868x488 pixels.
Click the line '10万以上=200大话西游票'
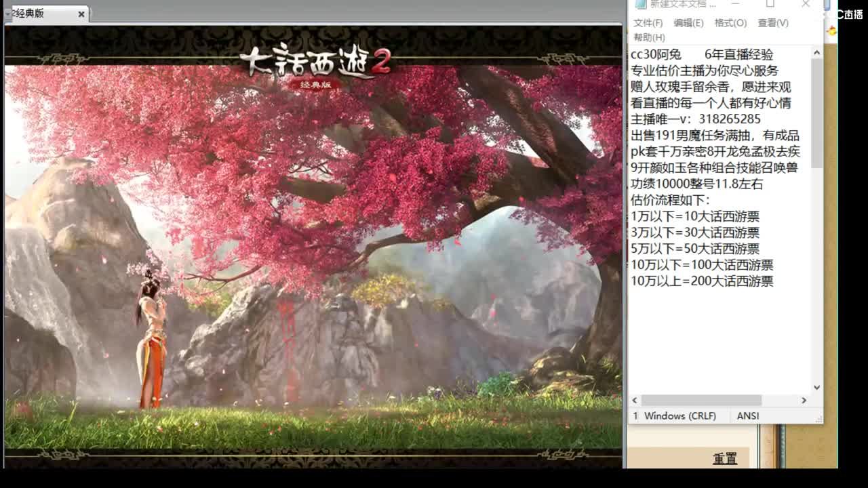coord(702,281)
